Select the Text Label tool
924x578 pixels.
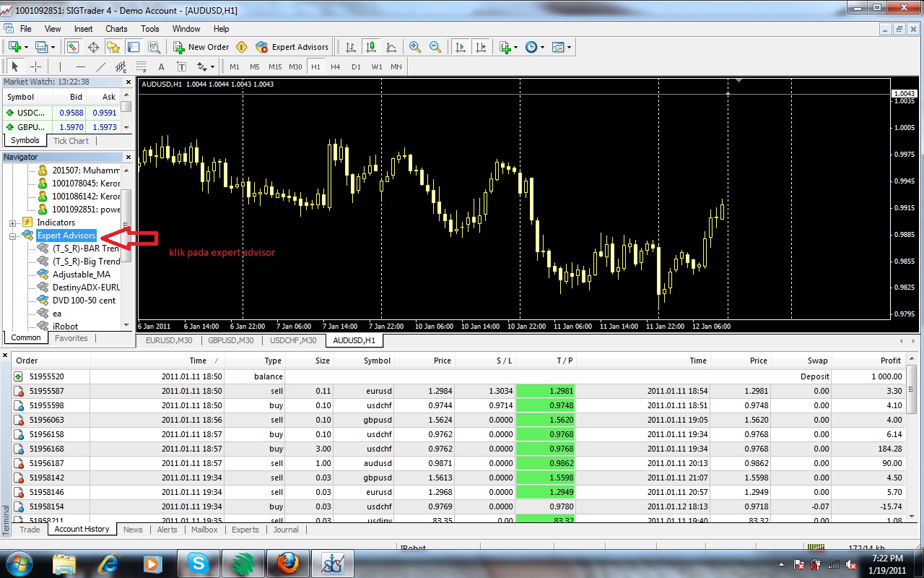181,66
